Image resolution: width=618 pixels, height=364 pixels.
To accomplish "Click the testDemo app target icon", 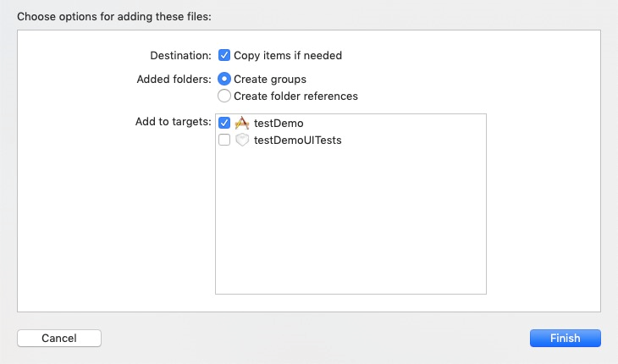I will tap(242, 123).
